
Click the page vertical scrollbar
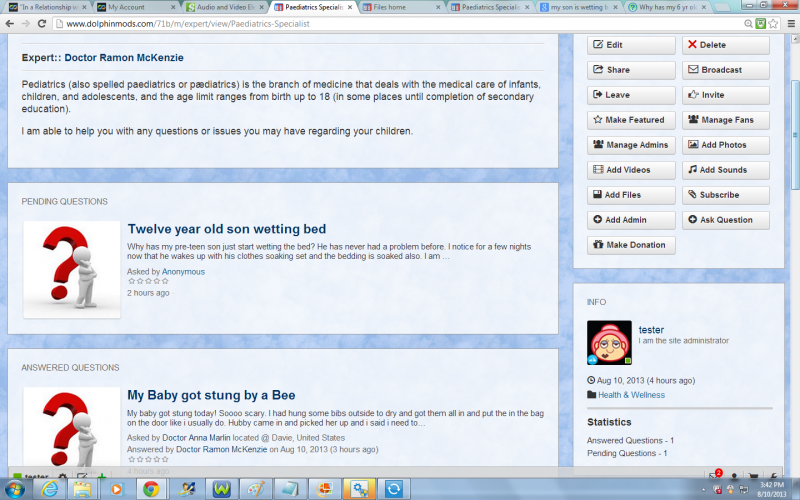(x=795, y=135)
